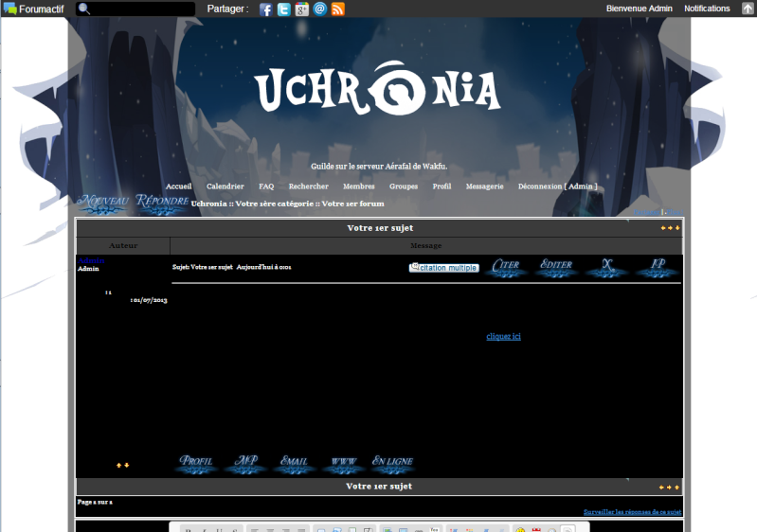Send a private message via MP button

pos(245,464)
